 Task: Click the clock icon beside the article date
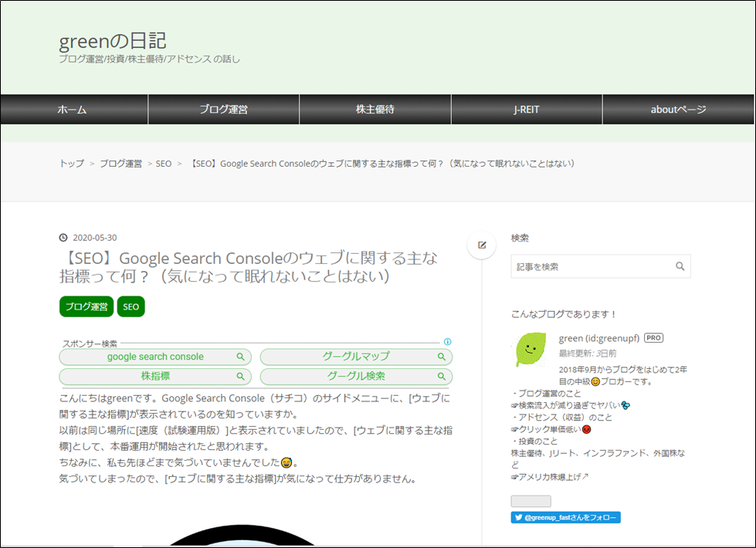pyautogui.click(x=63, y=238)
